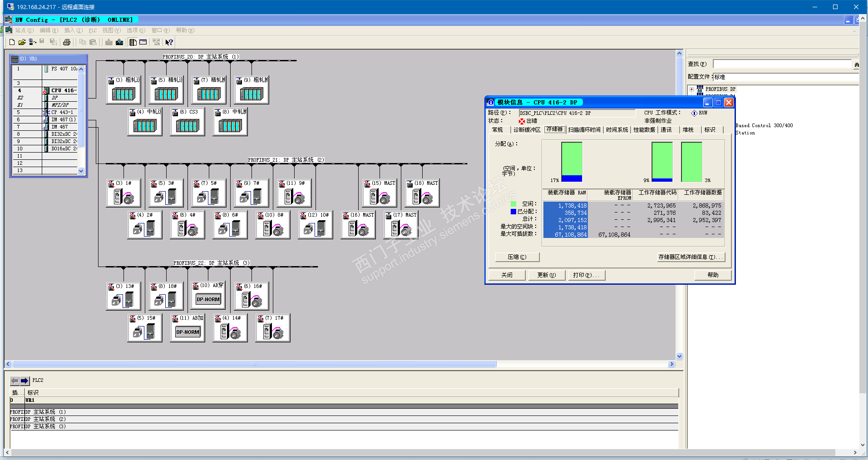
Task: Open the 编辑(E) menu
Action: (x=49, y=30)
